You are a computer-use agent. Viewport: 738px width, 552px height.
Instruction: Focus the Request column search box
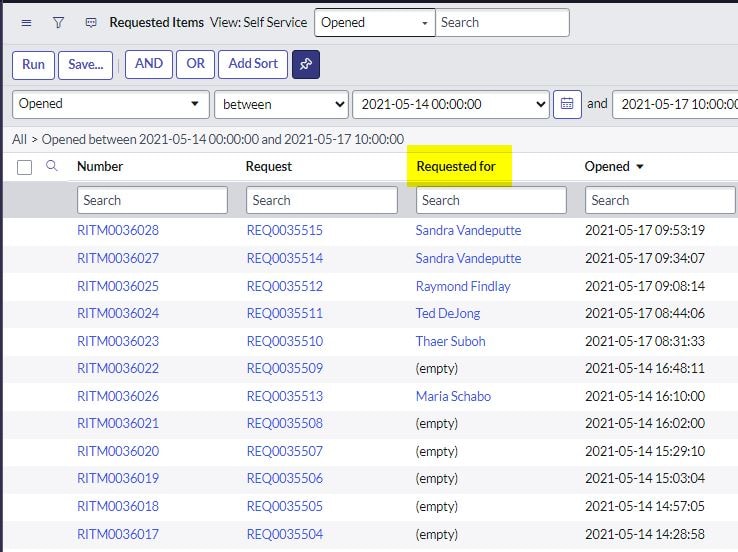point(322,200)
